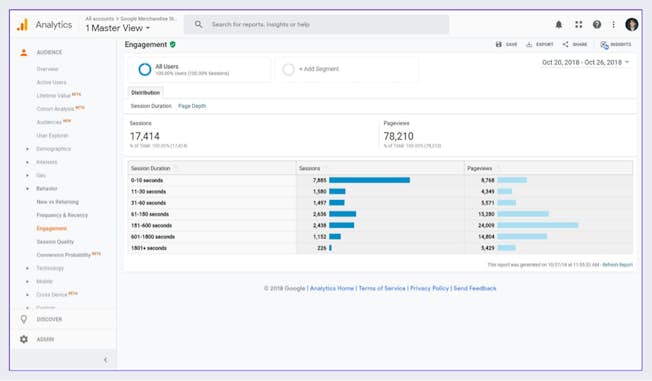Image resolution: width=652 pixels, height=381 pixels.
Task: Switch to the Page Depth view
Action: [x=192, y=106]
